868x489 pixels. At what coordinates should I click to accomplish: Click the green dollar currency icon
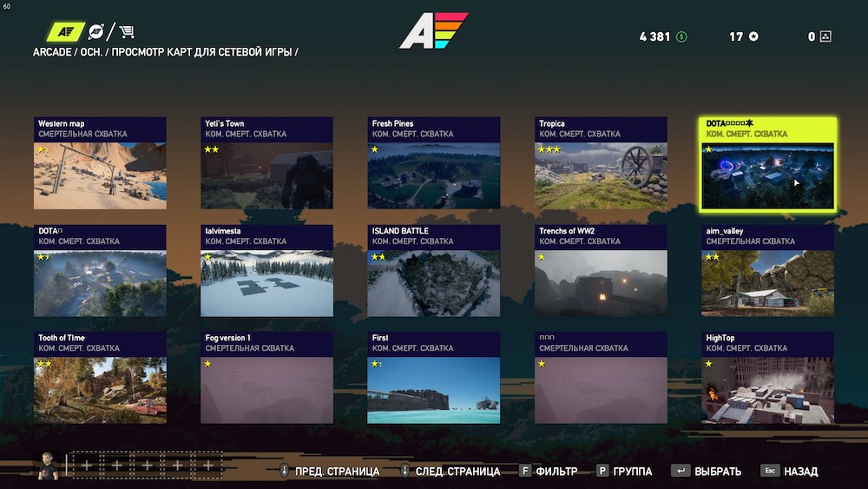click(x=681, y=36)
